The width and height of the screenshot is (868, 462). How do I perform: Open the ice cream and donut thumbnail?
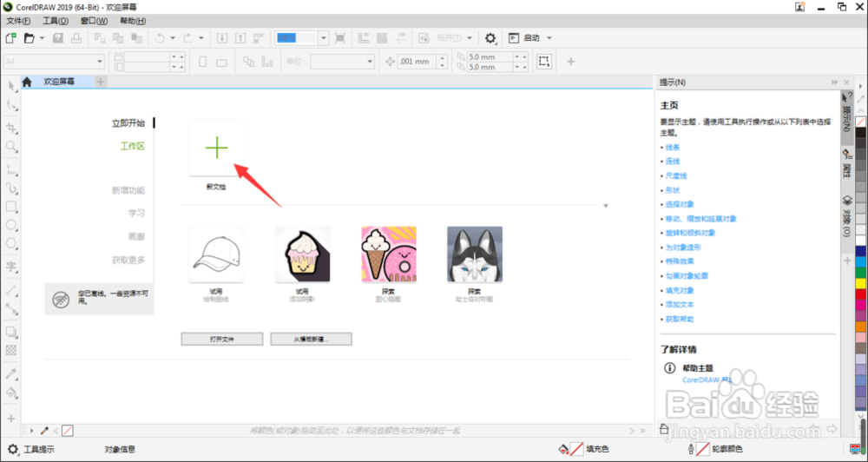[x=389, y=254]
